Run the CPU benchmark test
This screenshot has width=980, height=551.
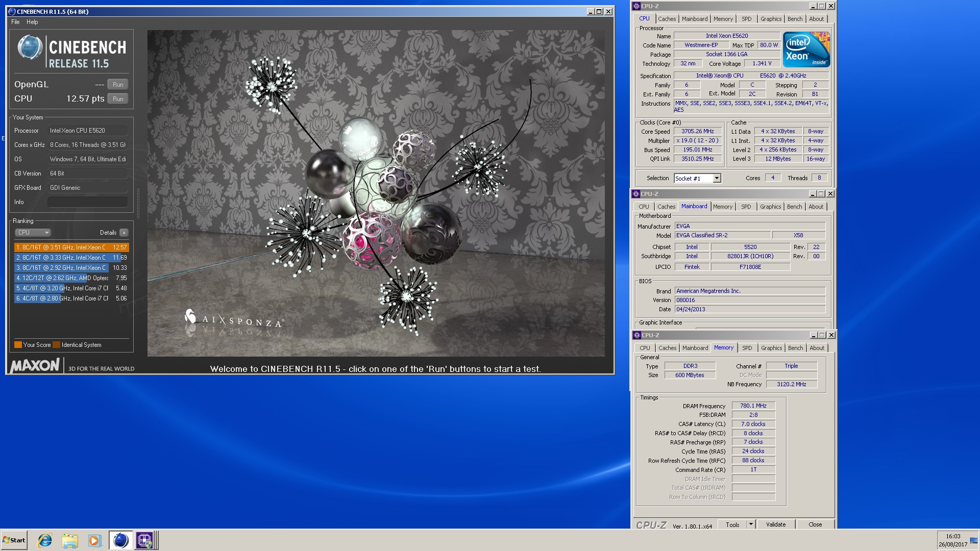[x=118, y=99]
